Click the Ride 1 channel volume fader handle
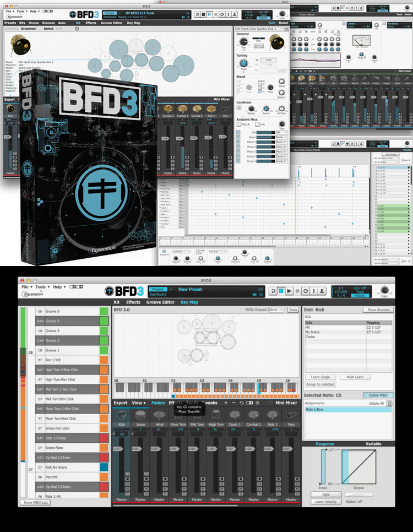Image resolution: width=413 pixels, height=532 pixels. [268, 448]
